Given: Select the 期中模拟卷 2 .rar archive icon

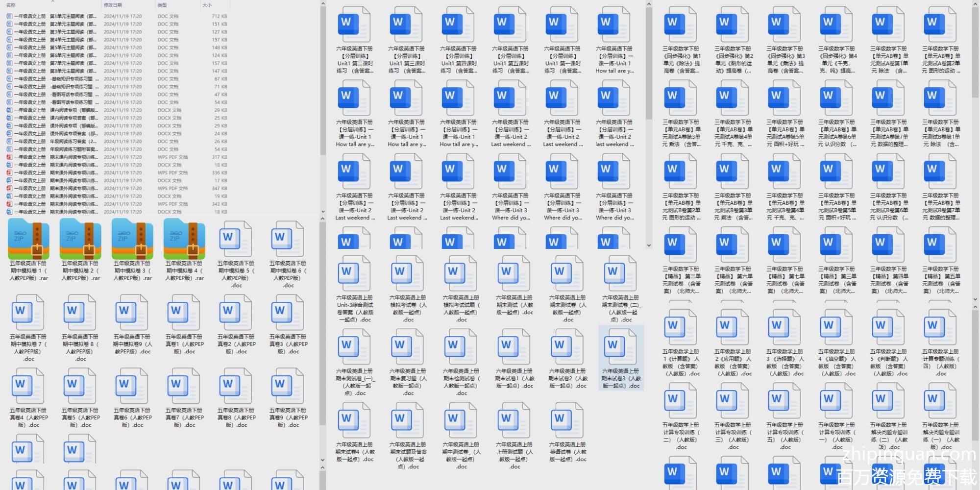Looking at the screenshot, I should pyautogui.click(x=80, y=240).
